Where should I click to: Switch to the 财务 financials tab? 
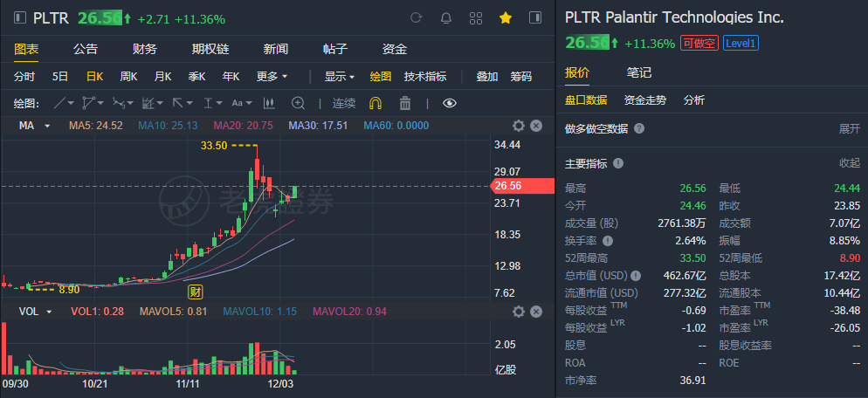click(145, 49)
